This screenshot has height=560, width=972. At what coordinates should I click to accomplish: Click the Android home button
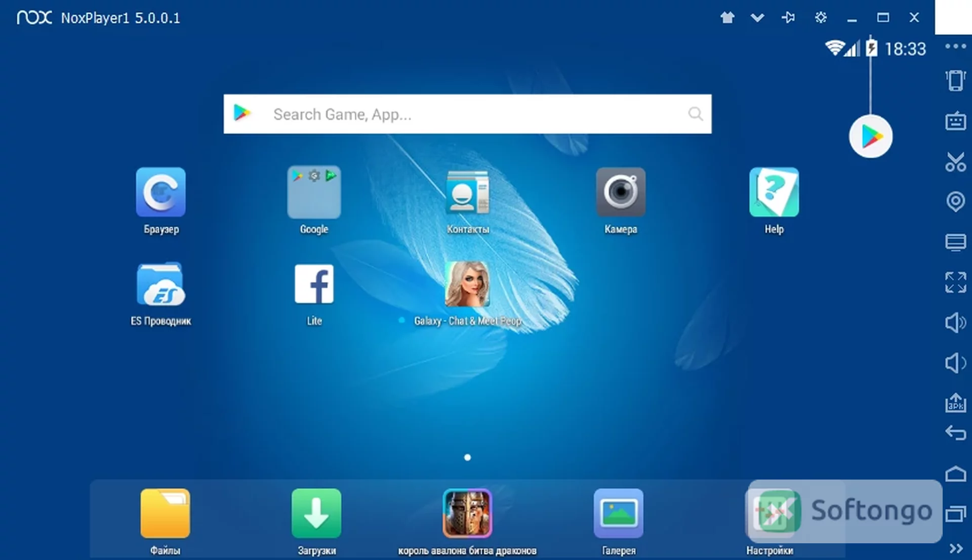point(955,473)
